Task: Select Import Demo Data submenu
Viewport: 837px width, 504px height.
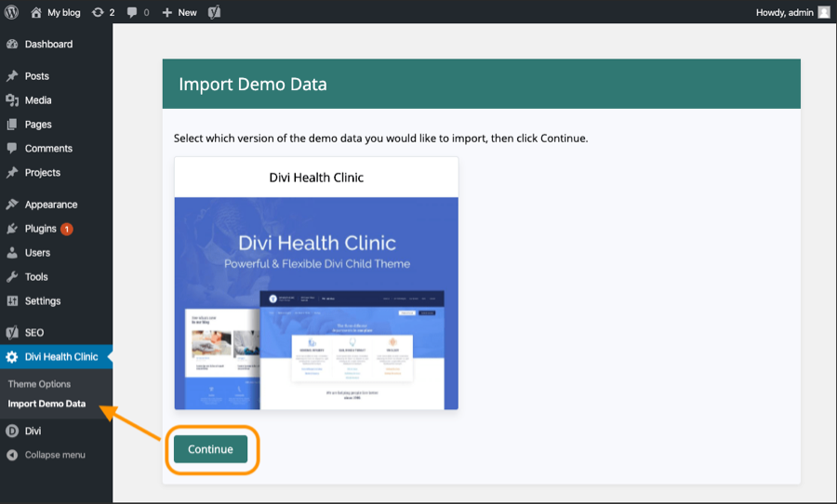Action: [46, 404]
